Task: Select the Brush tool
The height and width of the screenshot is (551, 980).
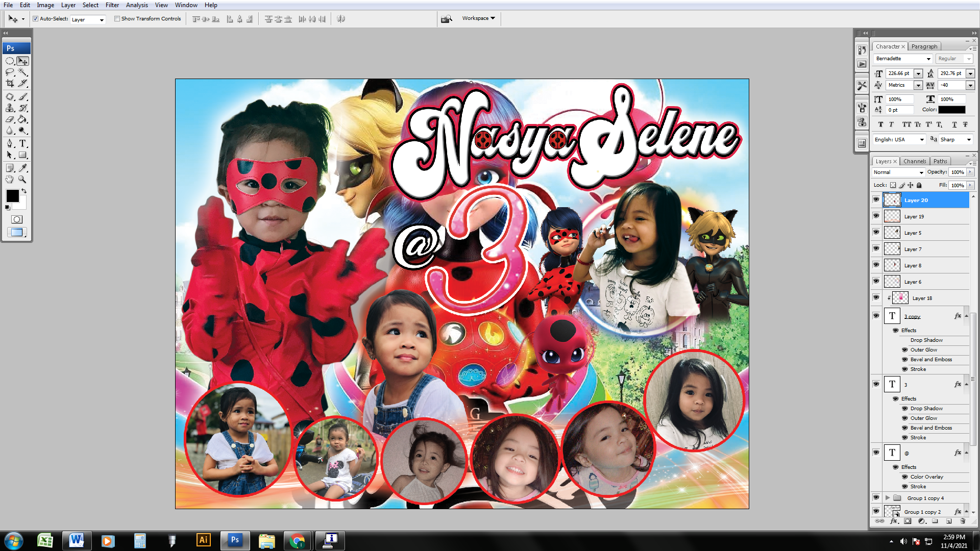Action: tap(23, 96)
